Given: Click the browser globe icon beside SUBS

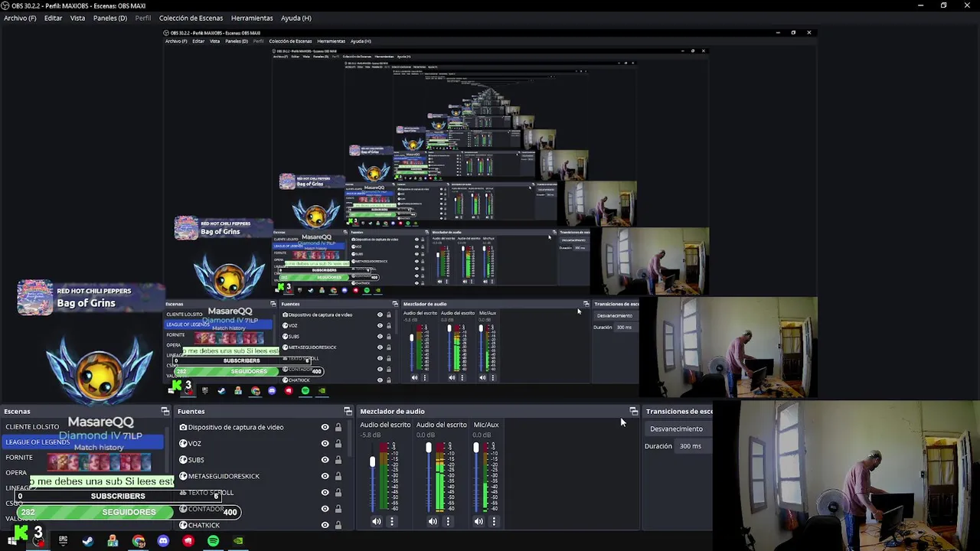Looking at the screenshot, I should point(183,460).
